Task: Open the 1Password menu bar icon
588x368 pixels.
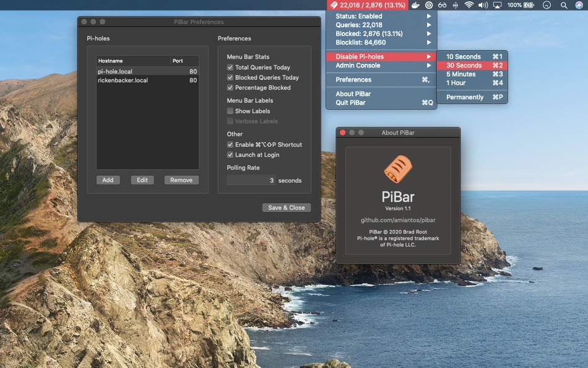Action: coord(429,5)
